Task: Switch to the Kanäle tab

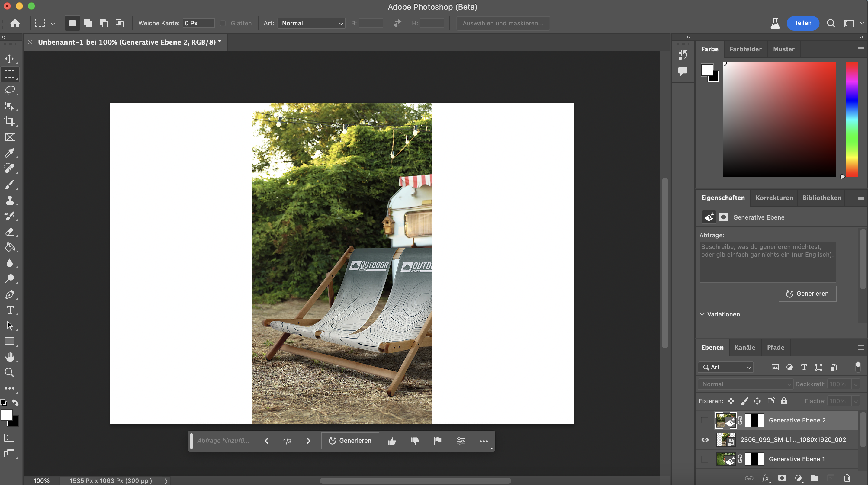Action: point(745,348)
